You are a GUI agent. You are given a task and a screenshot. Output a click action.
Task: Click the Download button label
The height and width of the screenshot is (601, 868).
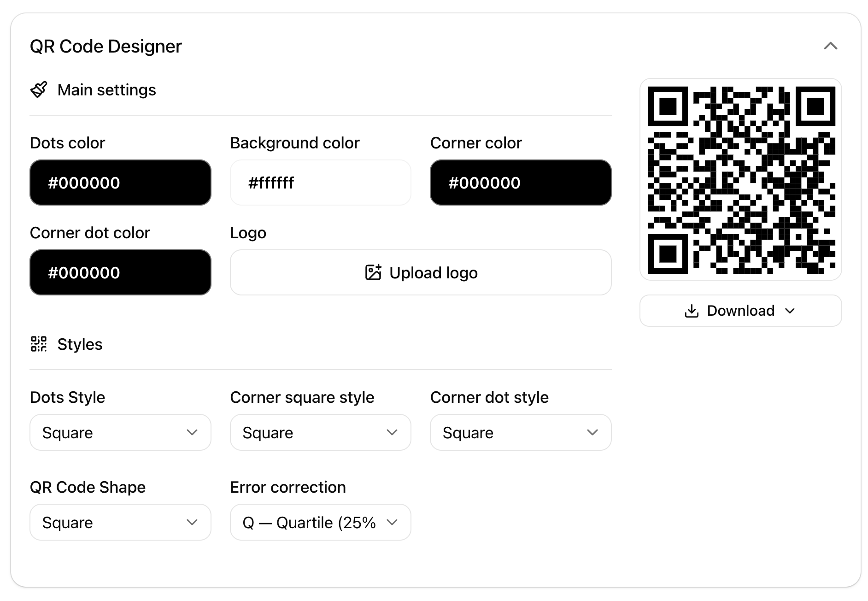[740, 311]
